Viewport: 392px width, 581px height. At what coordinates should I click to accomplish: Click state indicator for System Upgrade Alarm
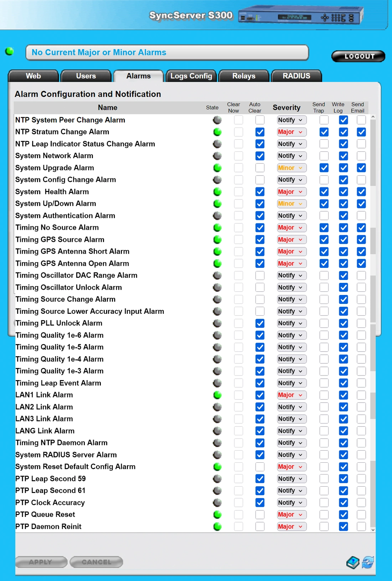(217, 168)
